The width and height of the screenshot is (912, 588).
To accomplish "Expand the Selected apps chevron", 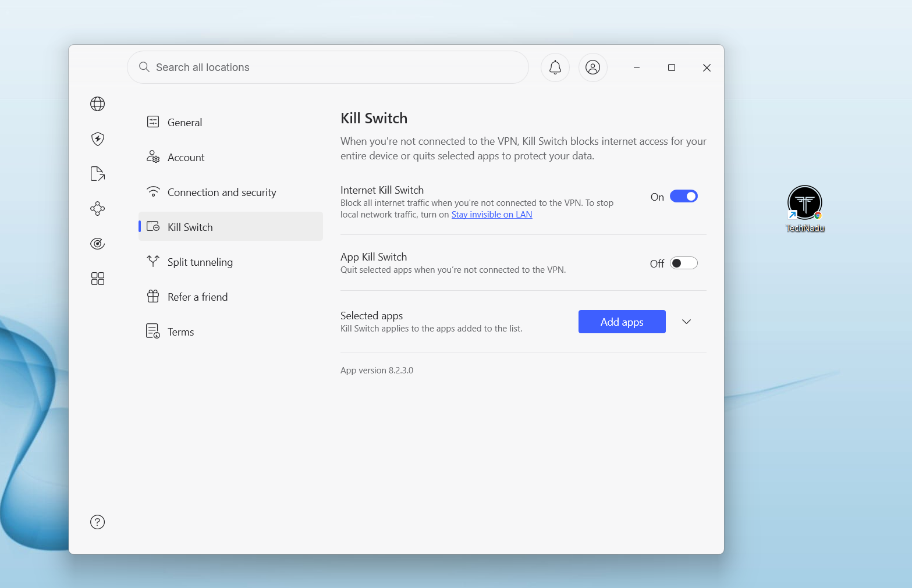I will 686,322.
